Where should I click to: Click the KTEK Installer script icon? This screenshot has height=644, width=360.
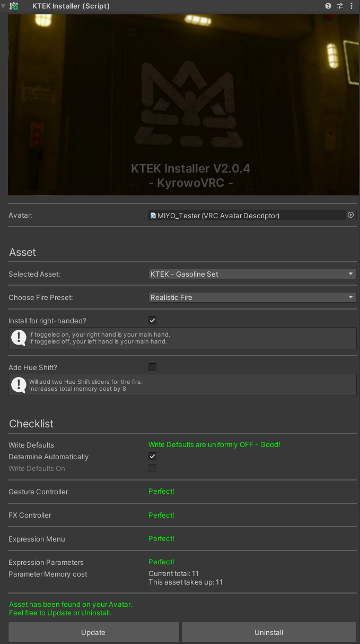14,6
